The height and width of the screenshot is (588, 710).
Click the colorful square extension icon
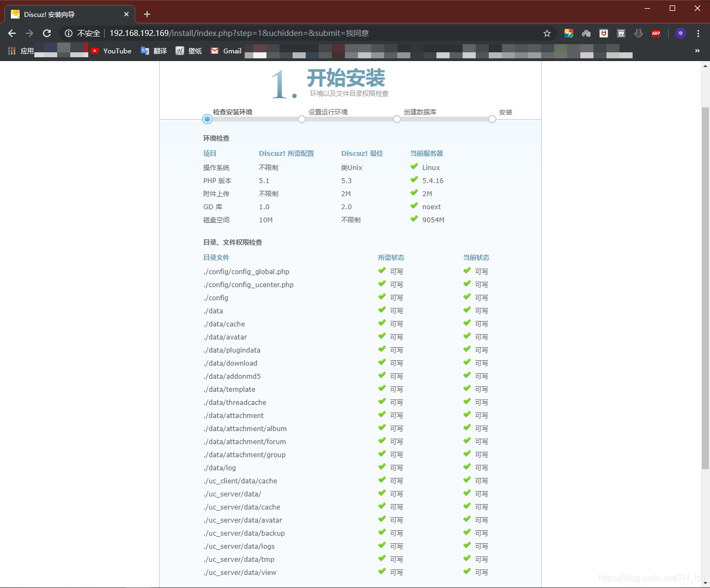(x=569, y=33)
